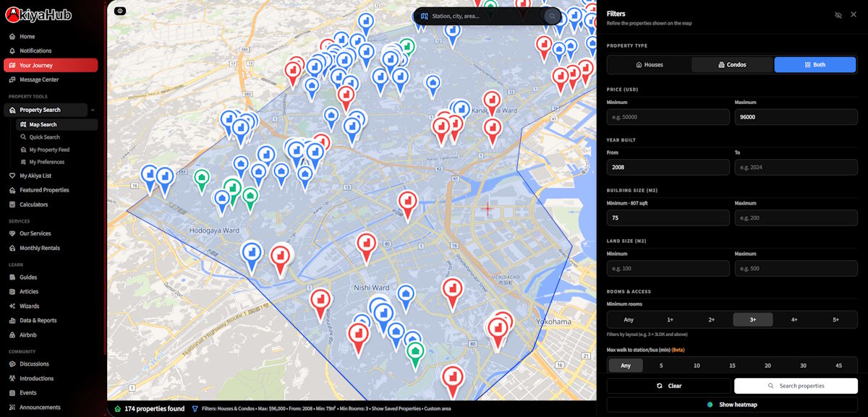This screenshot has width=868, height=417.
Task: Click the land size Maximum field
Action: [x=796, y=268]
